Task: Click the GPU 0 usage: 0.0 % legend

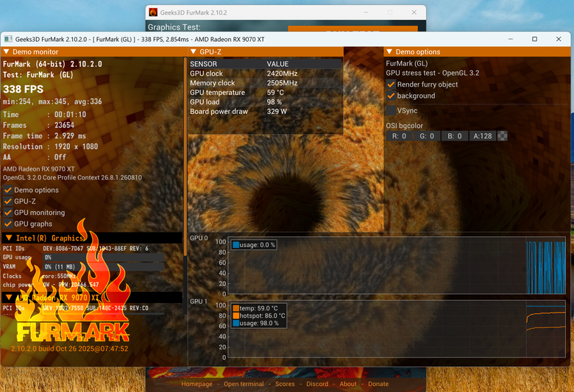Action: pos(254,245)
